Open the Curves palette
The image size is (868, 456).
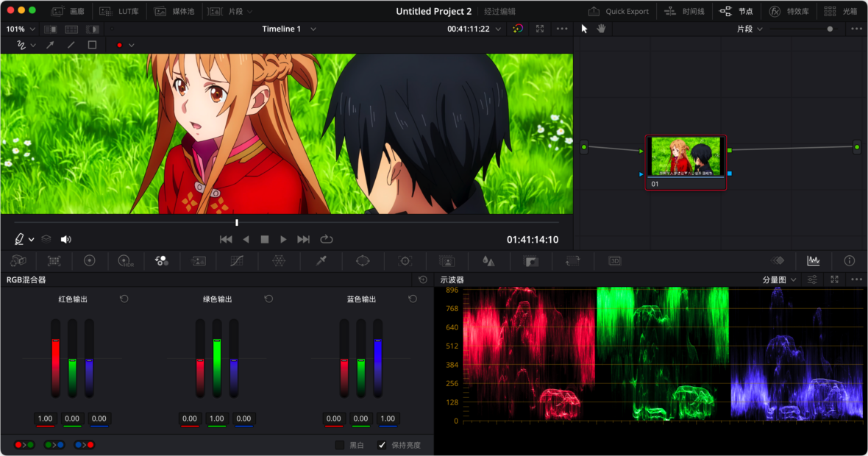point(237,261)
